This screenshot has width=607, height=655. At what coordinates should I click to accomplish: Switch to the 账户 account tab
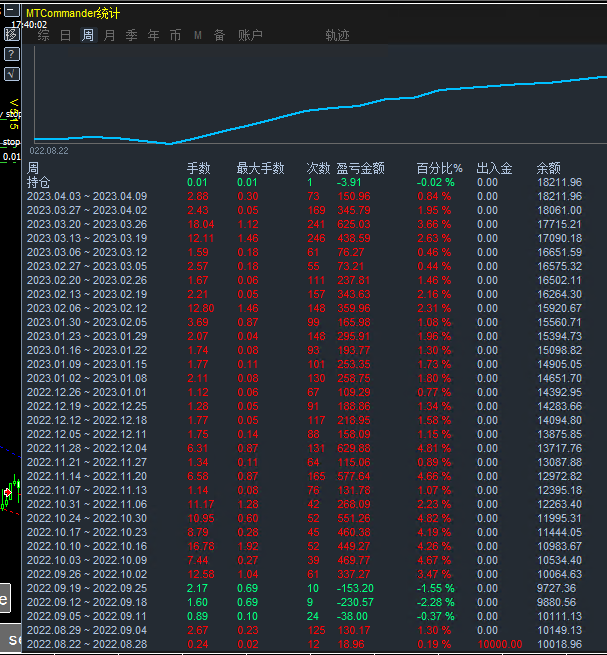point(250,35)
